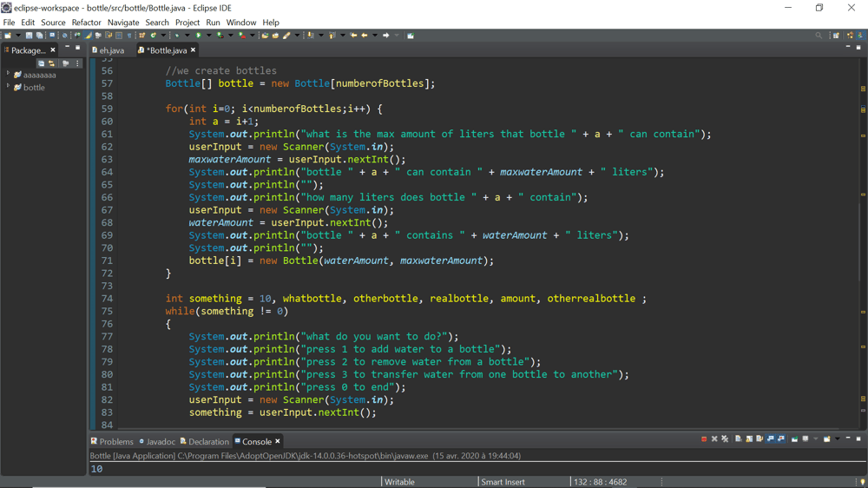Open the New file dropdown arrow
Viewport: 868px width, 488px height.
[18, 36]
